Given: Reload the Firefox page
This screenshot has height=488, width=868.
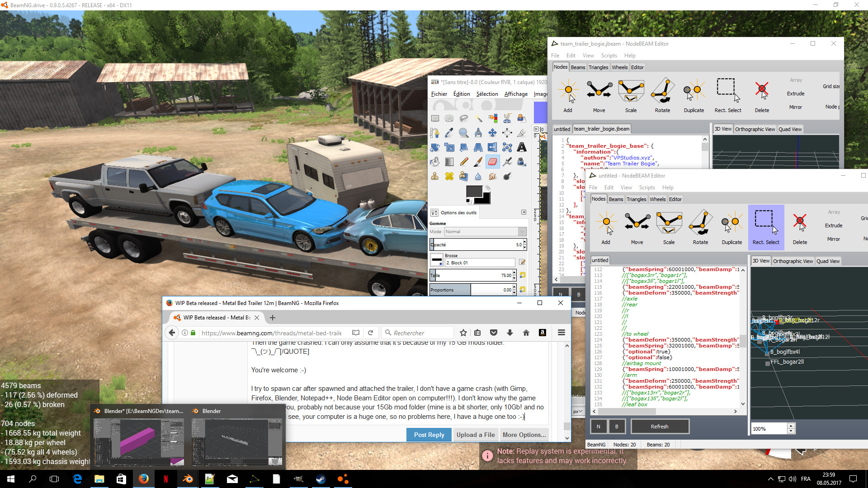Looking at the screenshot, I should (370, 333).
